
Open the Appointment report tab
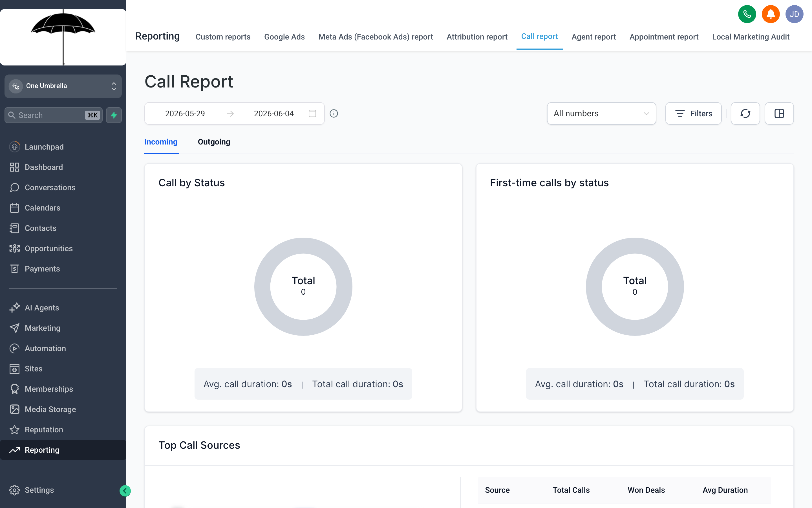pos(664,37)
